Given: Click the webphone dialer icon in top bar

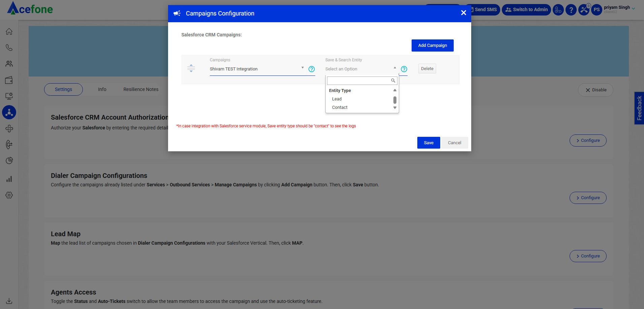Looking at the screenshot, I should (x=558, y=10).
